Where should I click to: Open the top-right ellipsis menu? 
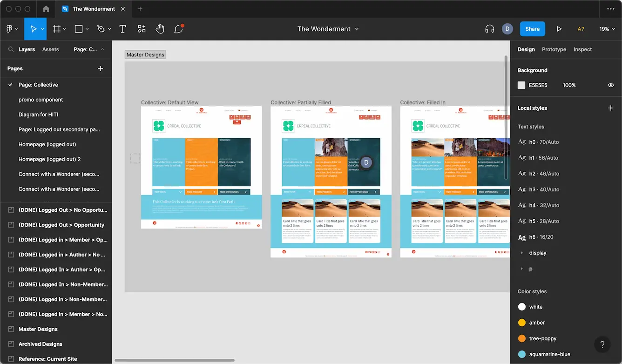[611, 9]
